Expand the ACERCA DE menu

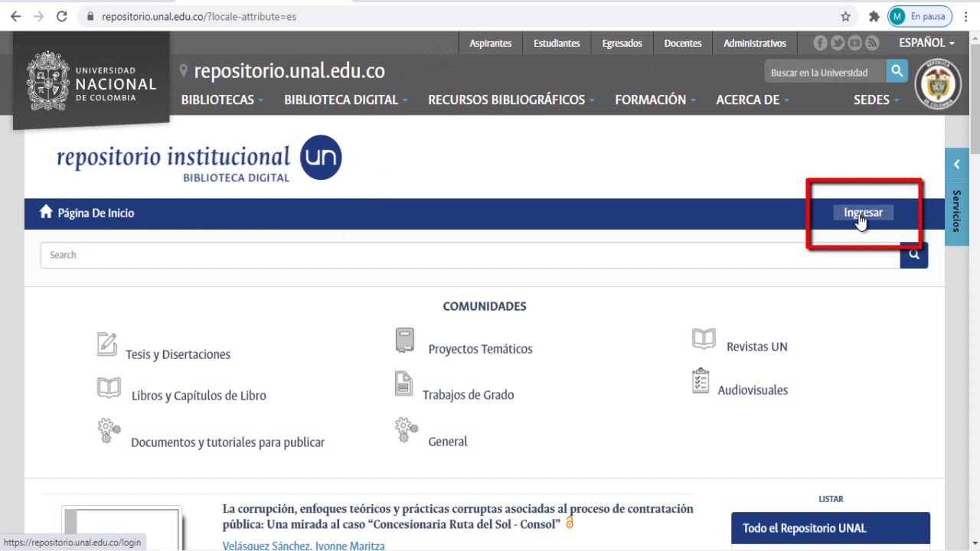(x=753, y=99)
